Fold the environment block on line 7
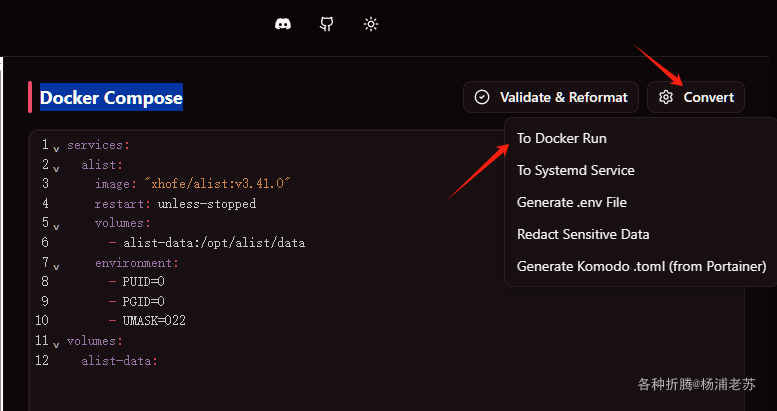Viewport: 777px width, 411px height. (x=56, y=266)
